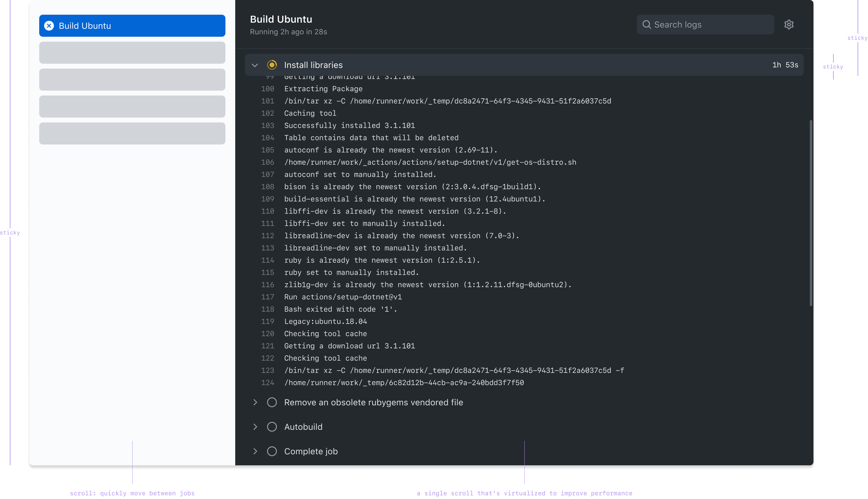Select the second placeholder job in sidebar
The width and height of the screenshot is (868, 499).
pos(132,80)
